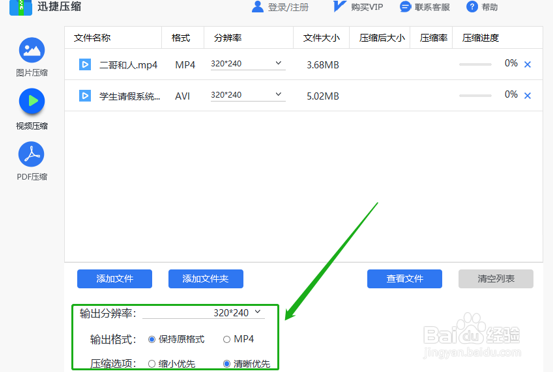The width and height of the screenshot is (553, 372).
Task: Click the AVI format cell
Action: click(x=182, y=96)
